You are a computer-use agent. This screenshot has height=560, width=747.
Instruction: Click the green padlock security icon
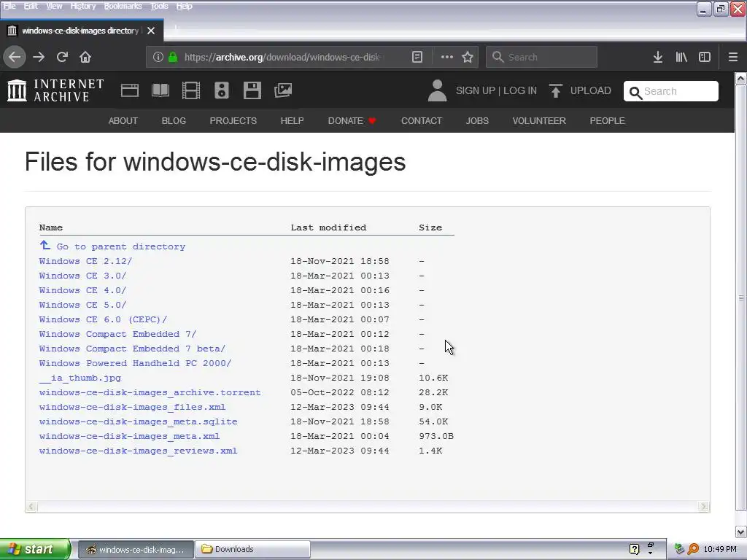click(173, 57)
